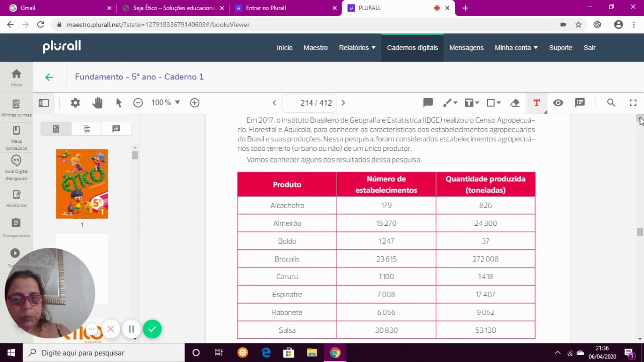644x362 pixels.
Task: Open Meus conteúdos in the sidebar
Action: (x=16, y=138)
